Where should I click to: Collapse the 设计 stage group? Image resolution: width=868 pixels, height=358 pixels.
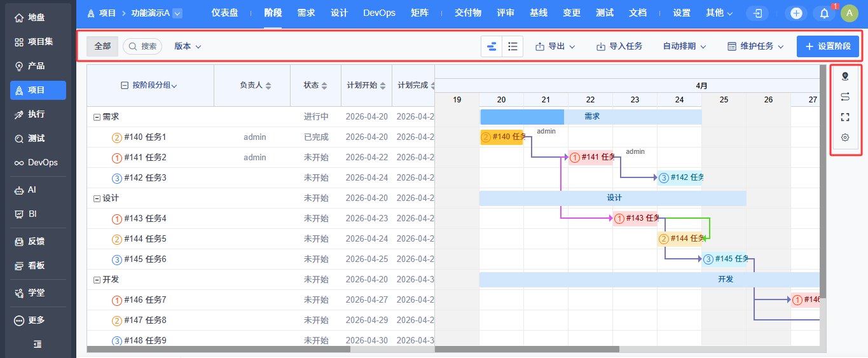[x=97, y=198]
